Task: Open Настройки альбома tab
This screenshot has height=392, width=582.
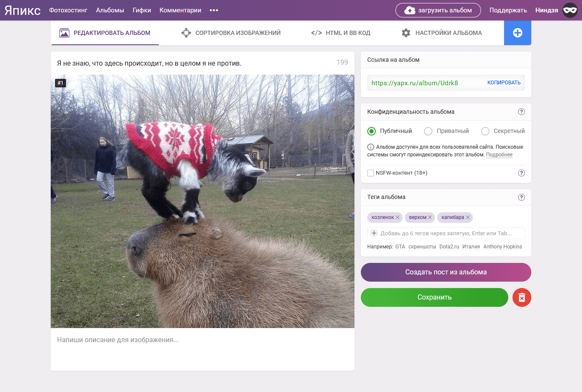Action: point(441,33)
